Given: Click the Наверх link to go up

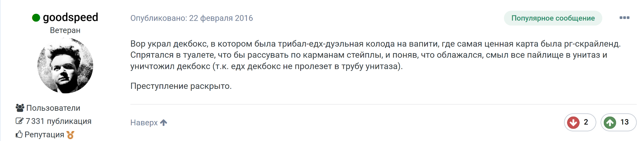Looking at the screenshot, I should pyautogui.click(x=144, y=123).
